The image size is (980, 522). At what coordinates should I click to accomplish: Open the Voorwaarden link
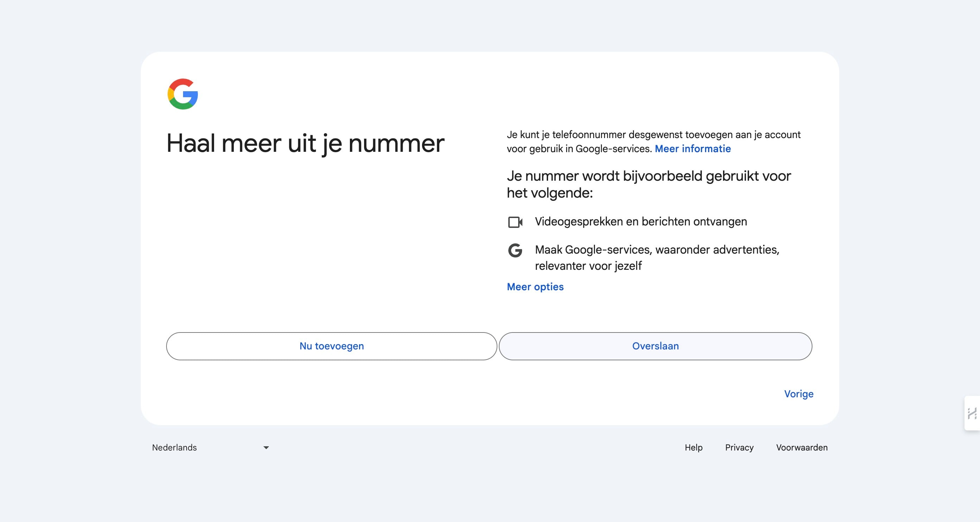pos(801,447)
